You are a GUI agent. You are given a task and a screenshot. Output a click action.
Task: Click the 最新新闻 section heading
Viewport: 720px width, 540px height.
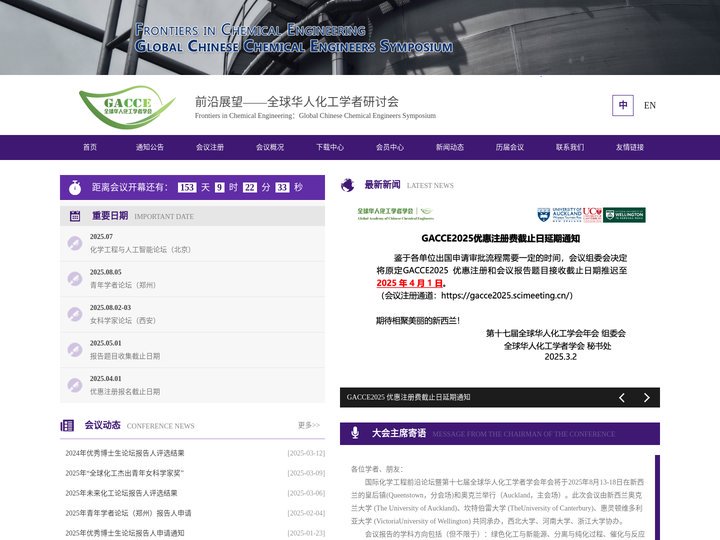tap(382, 185)
